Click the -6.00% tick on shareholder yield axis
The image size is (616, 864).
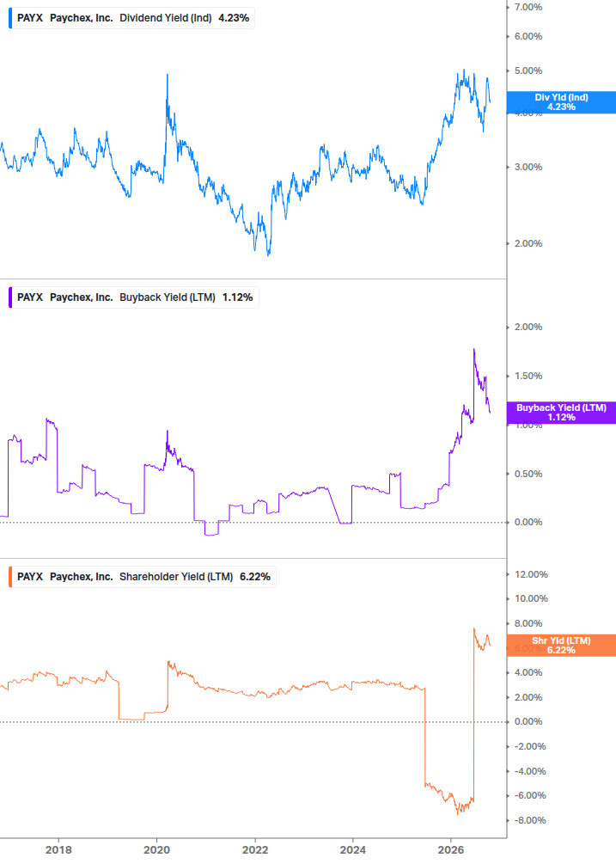[529, 796]
